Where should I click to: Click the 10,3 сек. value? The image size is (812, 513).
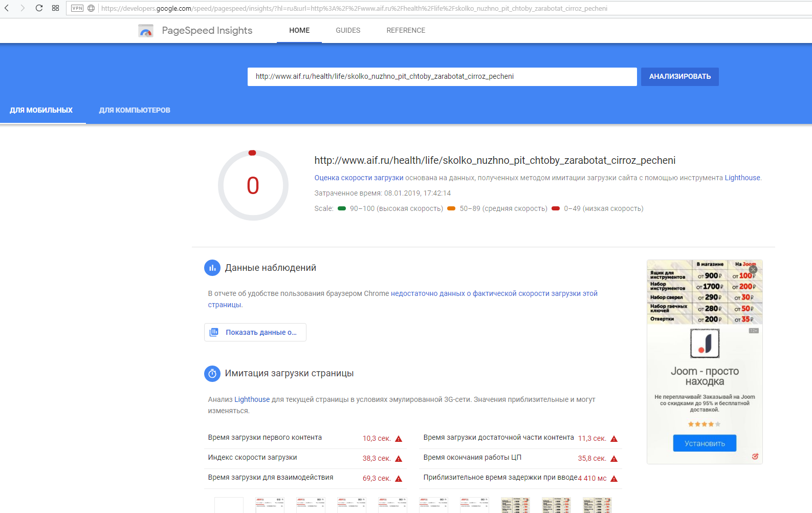(x=377, y=439)
